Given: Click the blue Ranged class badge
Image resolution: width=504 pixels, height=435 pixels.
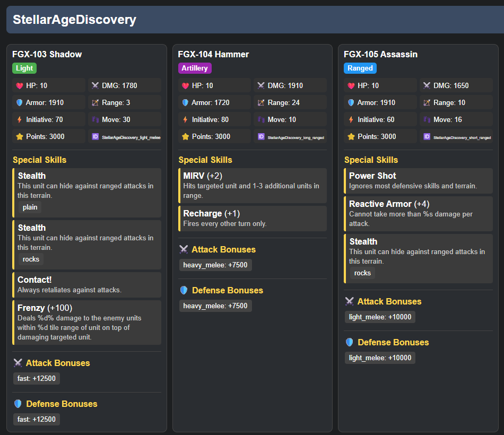Looking at the screenshot, I should 360,68.
